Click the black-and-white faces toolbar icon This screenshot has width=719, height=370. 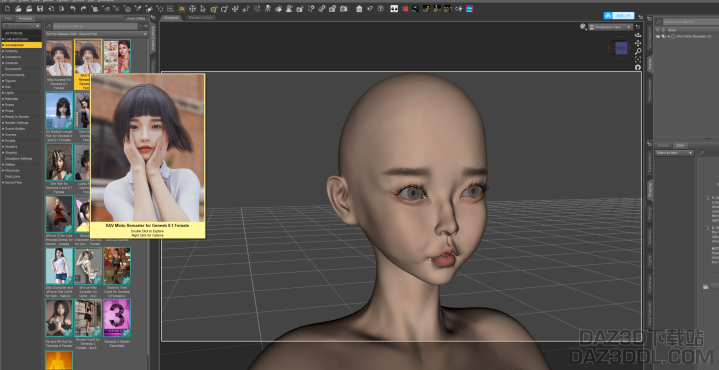pos(394,9)
